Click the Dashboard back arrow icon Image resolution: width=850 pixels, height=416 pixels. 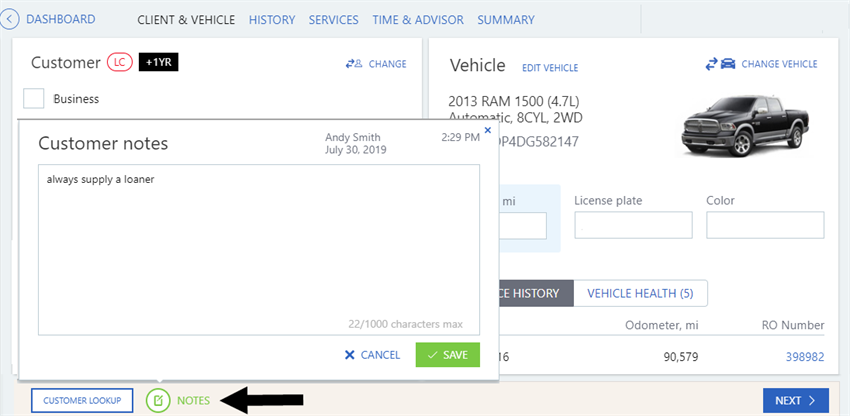pyautogui.click(x=11, y=19)
